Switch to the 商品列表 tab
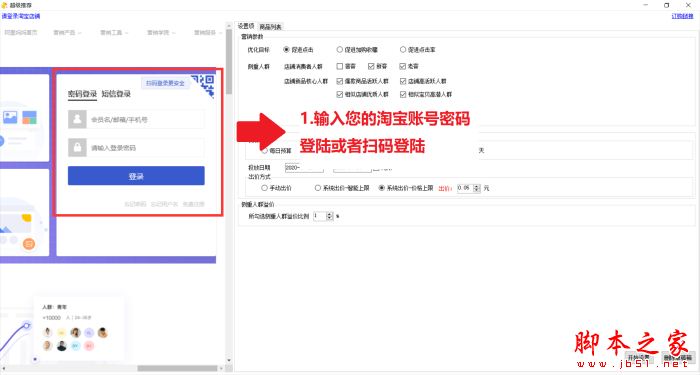 pyautogui.click(x=270, y=27)
